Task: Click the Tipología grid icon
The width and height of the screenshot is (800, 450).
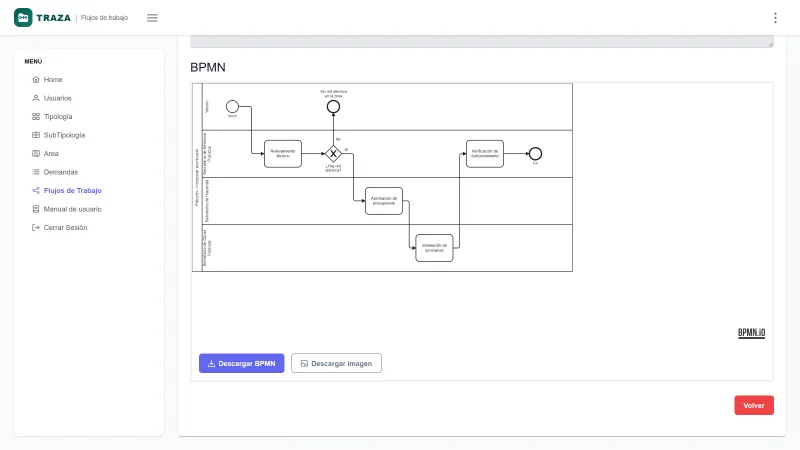Action: pos(36,116)
